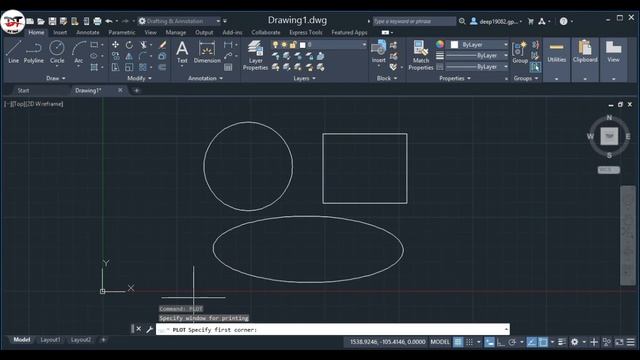Select the Polyline tool
The image size is (640, 360).
coord(33,52)
